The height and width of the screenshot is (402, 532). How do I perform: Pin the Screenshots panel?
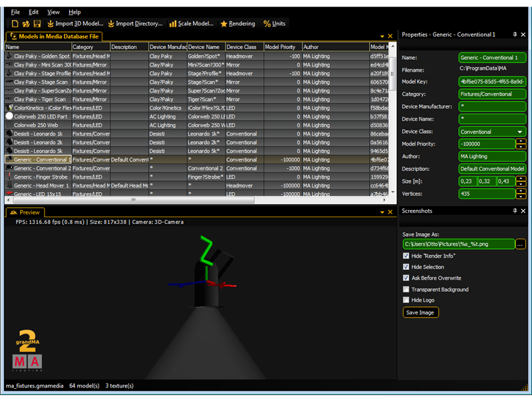tap(515, 211)
